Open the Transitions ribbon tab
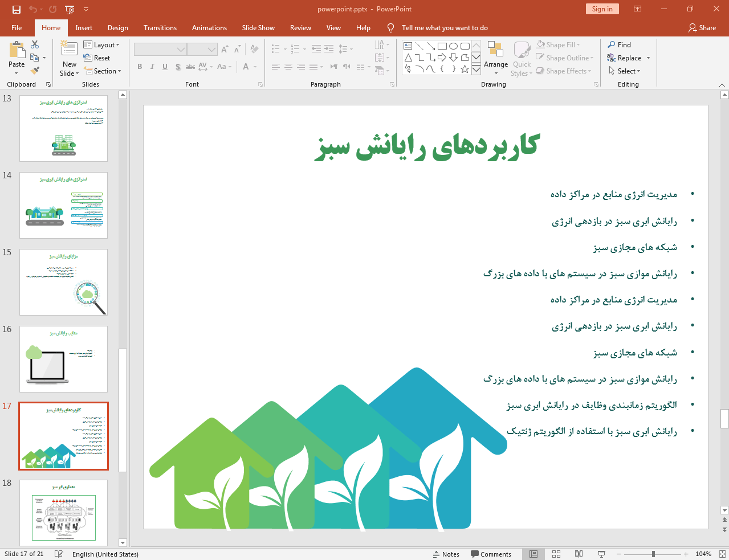Image resolution: width=729 pixels, height=560 pixels. (x=160, y=27)
